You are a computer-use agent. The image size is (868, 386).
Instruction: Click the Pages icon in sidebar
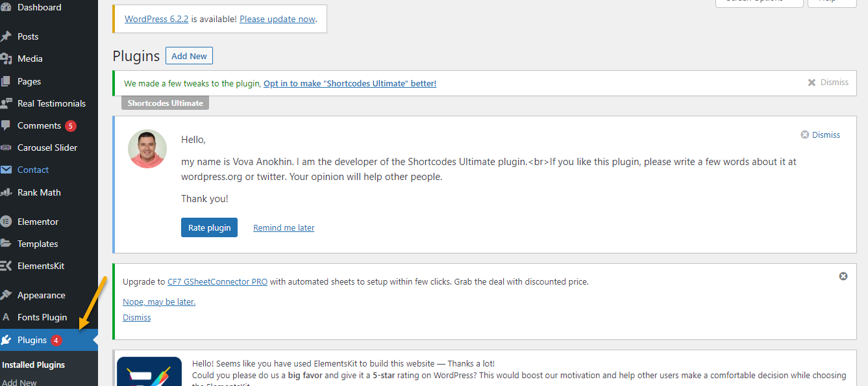click(x=6, y=81)
